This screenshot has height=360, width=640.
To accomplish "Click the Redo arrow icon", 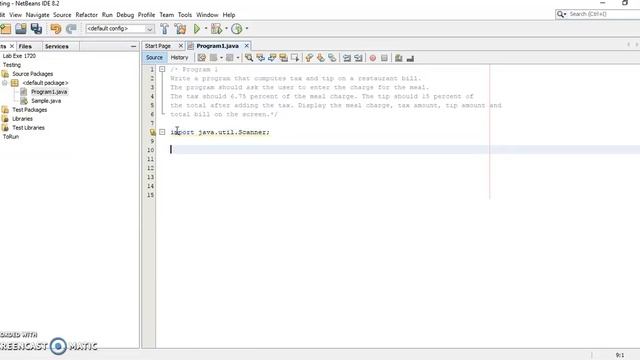I will point(71,29).
